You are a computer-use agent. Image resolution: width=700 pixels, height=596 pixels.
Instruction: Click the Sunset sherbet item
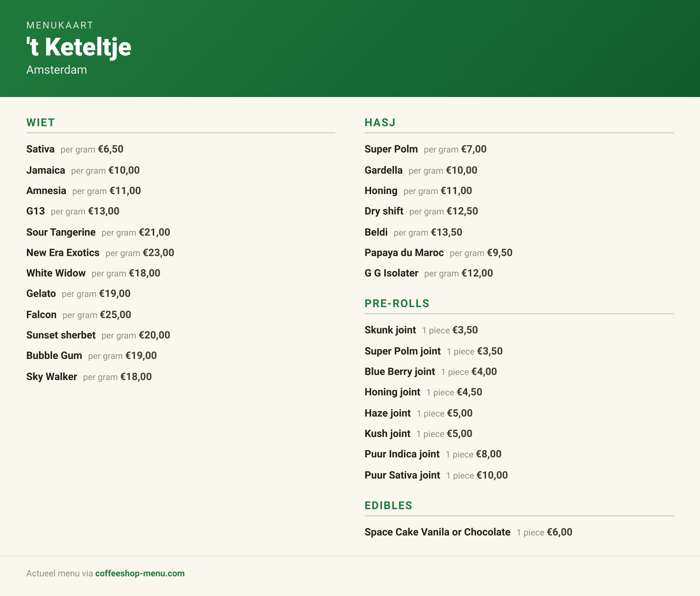(x=61, y=335)
